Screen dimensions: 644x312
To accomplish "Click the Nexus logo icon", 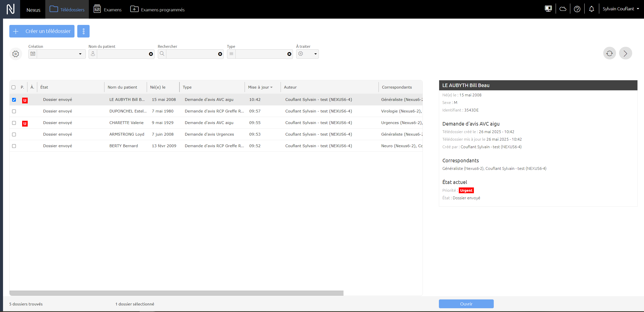I will click(x=10, y=9).
